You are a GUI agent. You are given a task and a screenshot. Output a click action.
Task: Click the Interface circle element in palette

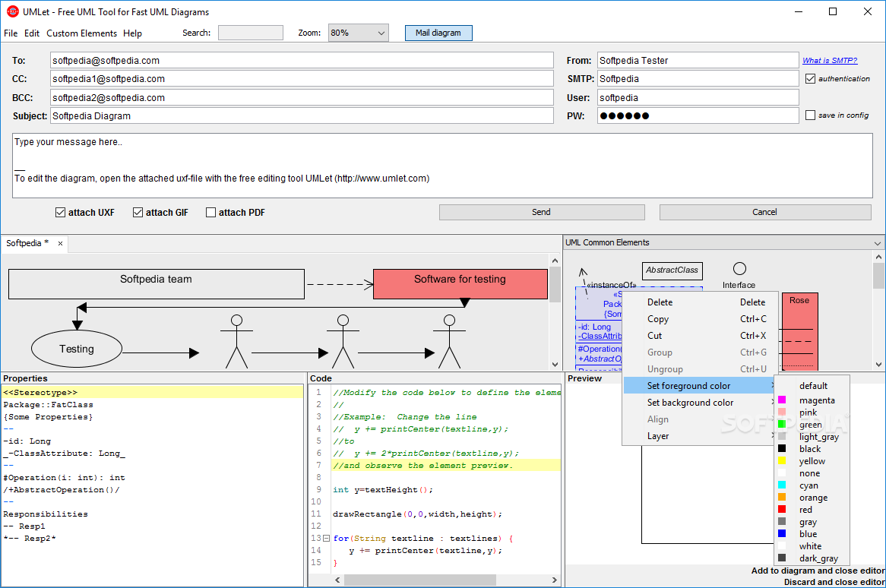(x=739, y=269)
